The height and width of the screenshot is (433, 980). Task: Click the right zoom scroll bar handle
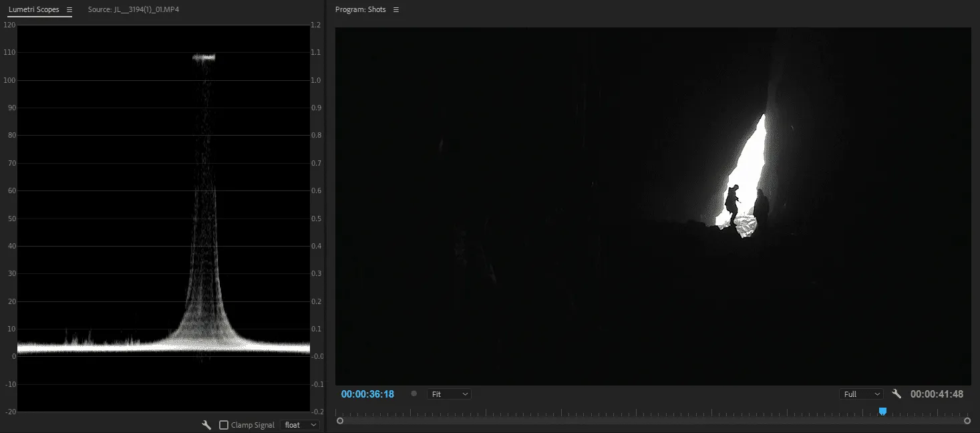coord(967,421)
